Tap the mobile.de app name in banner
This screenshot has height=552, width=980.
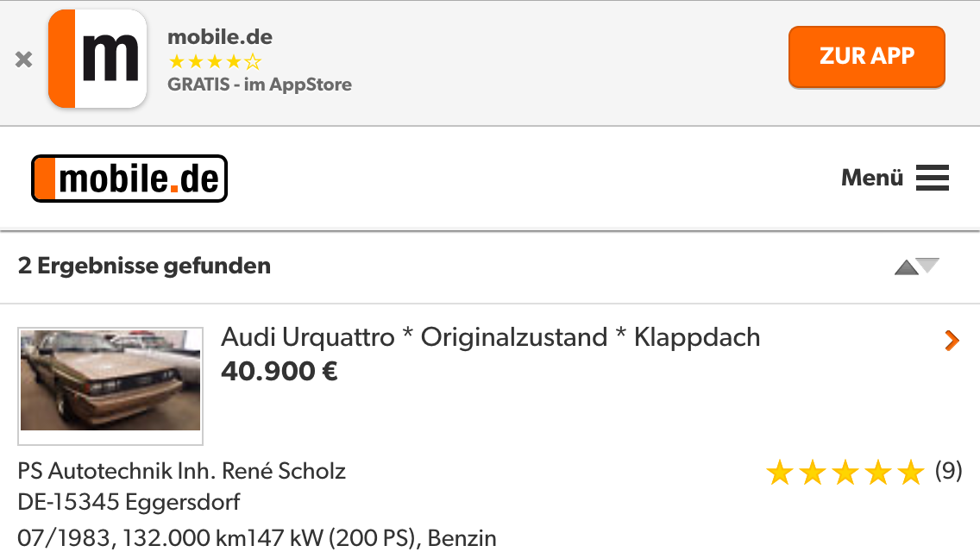(220, 37)
